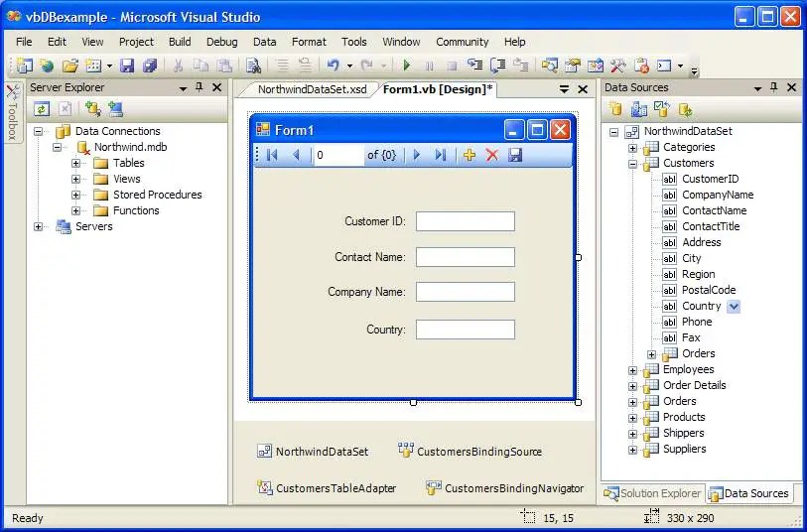This screenshot has width=807, height=532.
Task: Toggle auto-hide pin on Data Sources panel
Action: tap(773, 87)
